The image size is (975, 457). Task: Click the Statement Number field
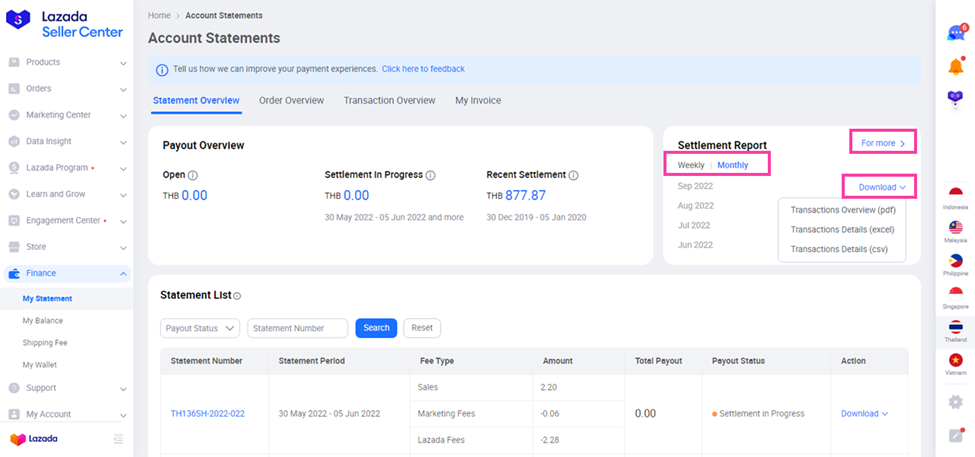[x=298, y=328]
